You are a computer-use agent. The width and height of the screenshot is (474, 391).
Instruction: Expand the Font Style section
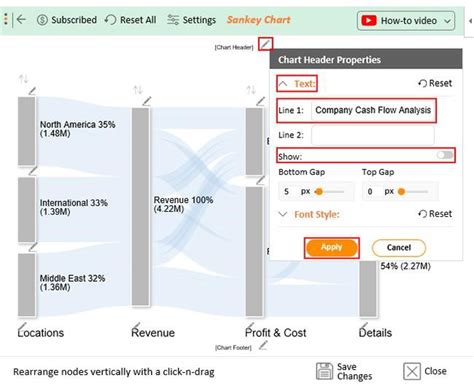point(283,214)
